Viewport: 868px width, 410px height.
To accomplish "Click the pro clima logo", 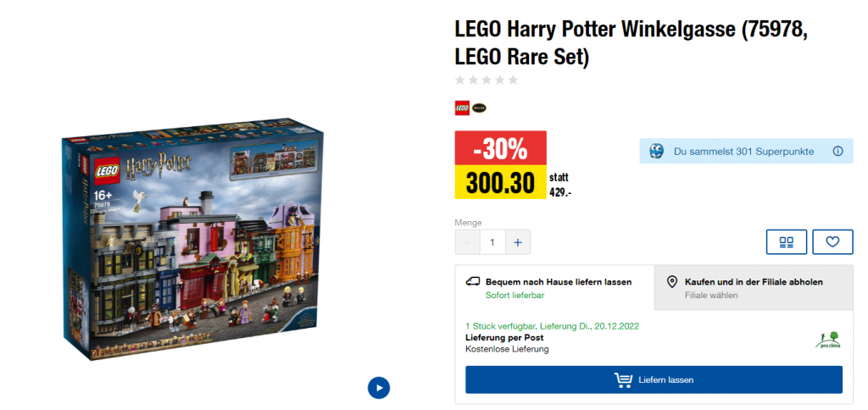I will pos(827,340).
